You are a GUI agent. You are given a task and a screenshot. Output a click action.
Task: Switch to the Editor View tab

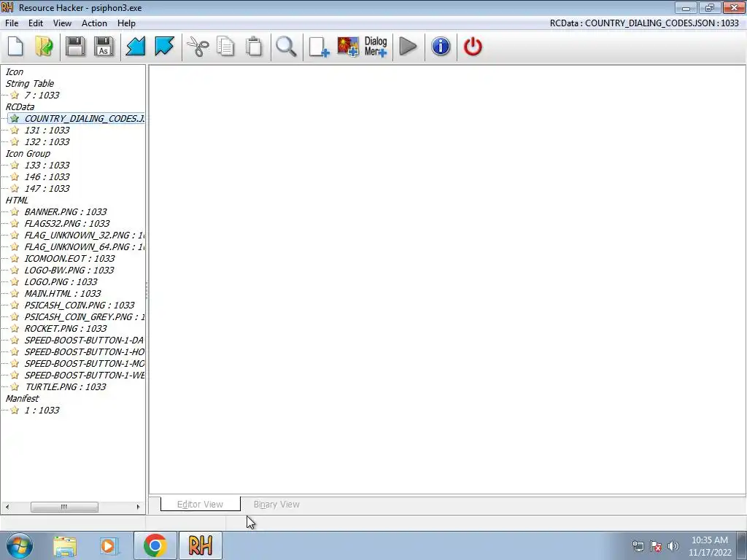coord(200,505)
